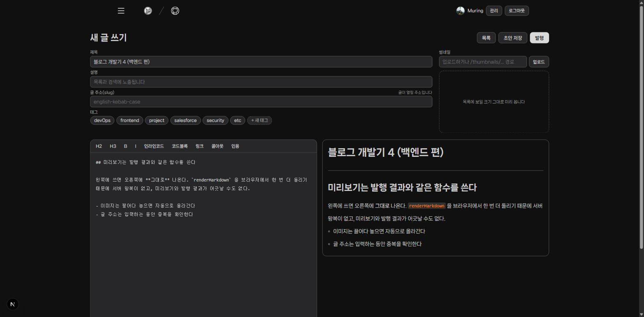The width and height of the screenshot is (644, 317).
Task: Click the renderMarkdown code in preview
Action: tap(427, 206)
